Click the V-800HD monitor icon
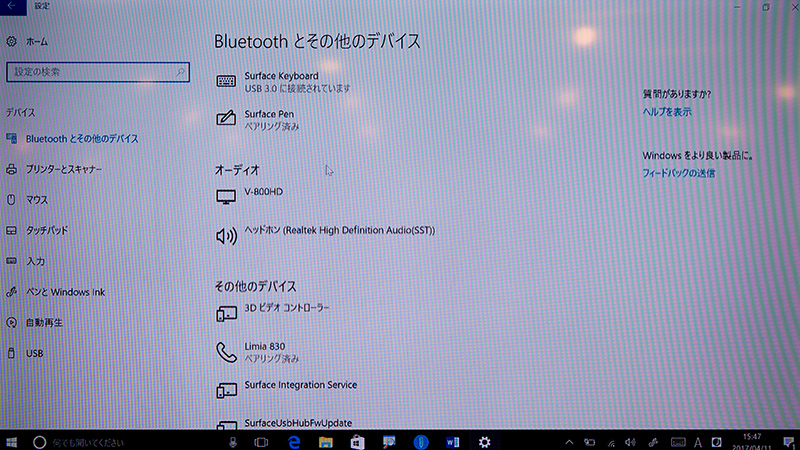Image resolution: width=800 pixels, height=450 pixels. [x=226, y=196]
